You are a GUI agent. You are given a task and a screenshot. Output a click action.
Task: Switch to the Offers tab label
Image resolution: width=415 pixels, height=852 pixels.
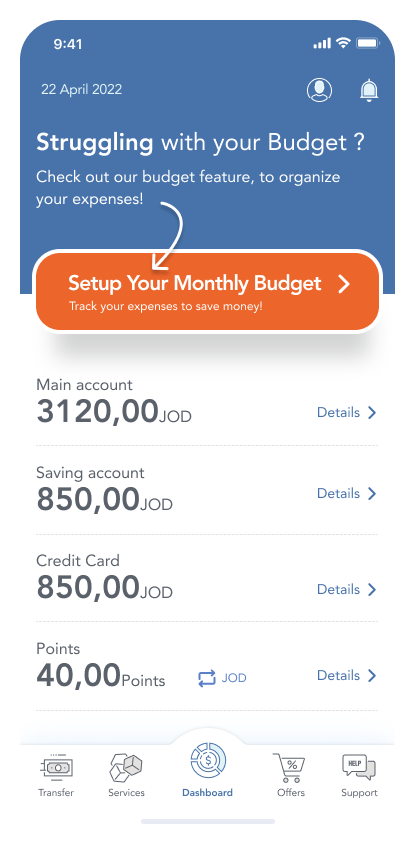(x=291, y=793)
